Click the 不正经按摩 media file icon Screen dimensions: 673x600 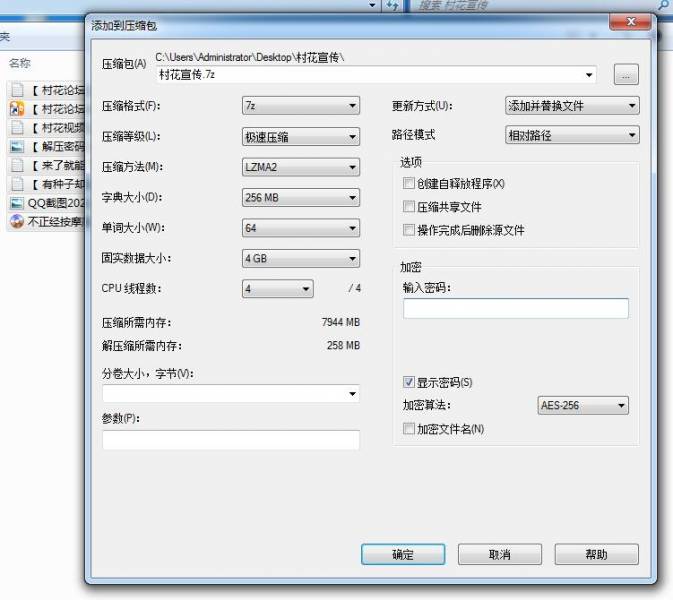pos(17,222)
